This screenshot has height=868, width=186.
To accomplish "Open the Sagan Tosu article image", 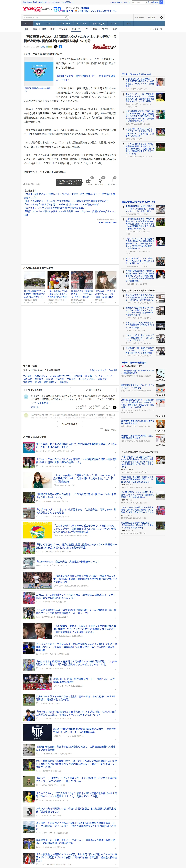I will click(39, 71).
